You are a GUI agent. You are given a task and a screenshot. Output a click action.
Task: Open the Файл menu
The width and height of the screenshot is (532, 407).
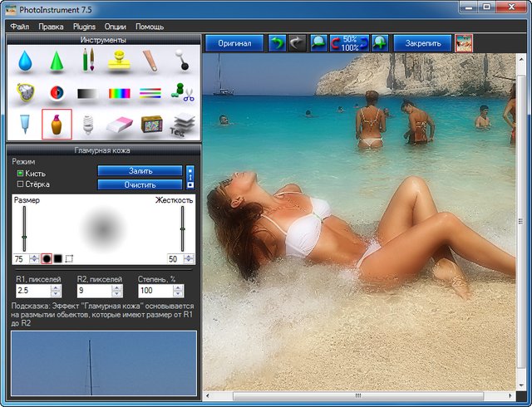pyautogui.click(x=18, y=27)
